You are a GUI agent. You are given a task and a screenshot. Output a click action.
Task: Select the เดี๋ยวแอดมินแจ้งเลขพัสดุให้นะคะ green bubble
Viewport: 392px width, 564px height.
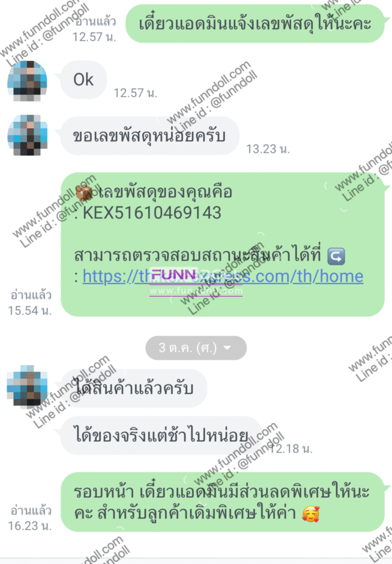pos(255,24)
